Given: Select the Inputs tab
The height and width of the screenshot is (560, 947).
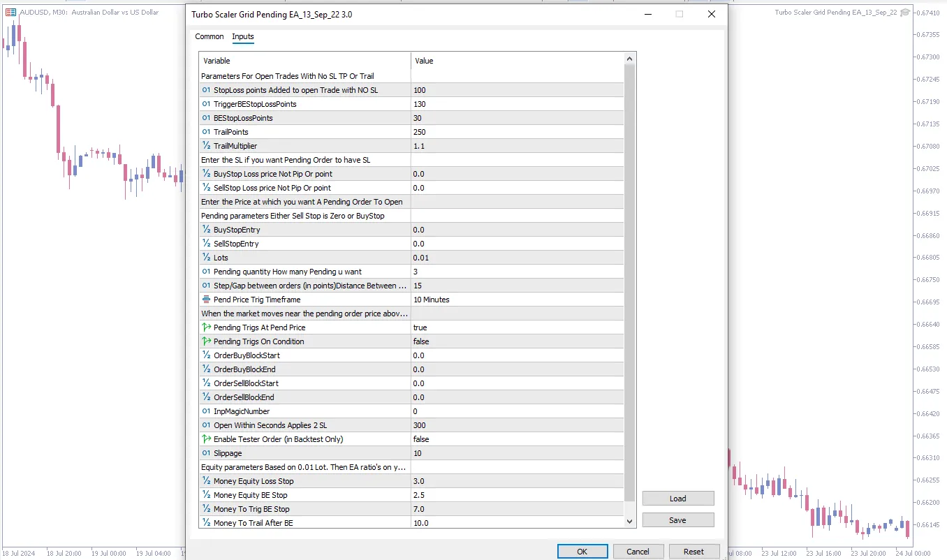Looking at the screenshot, I should pos(243,36).
